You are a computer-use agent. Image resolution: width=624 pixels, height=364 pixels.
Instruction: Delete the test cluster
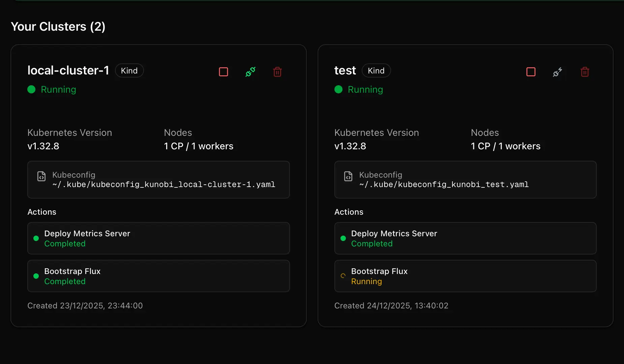[585, 71]
